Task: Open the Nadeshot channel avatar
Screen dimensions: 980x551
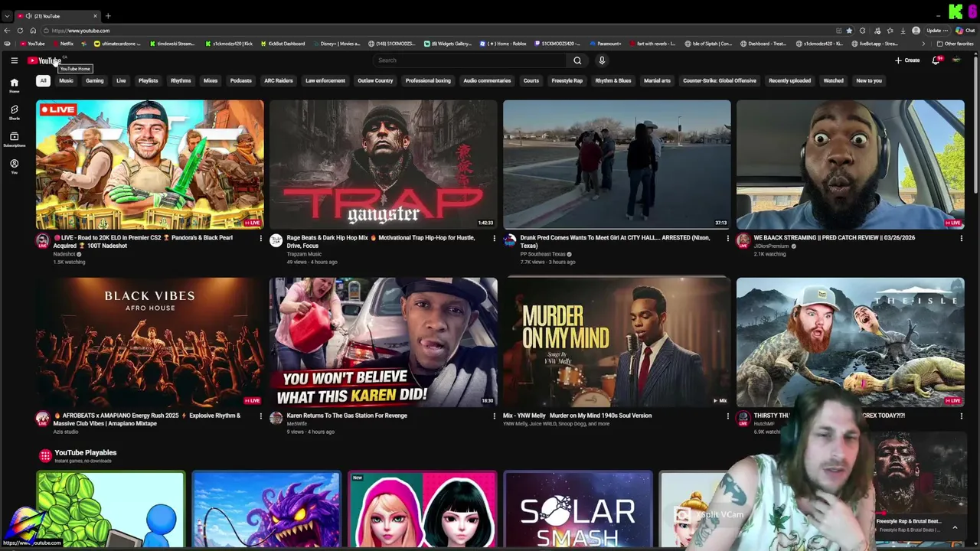Action: pyautogui.click(x=43, y=241)
